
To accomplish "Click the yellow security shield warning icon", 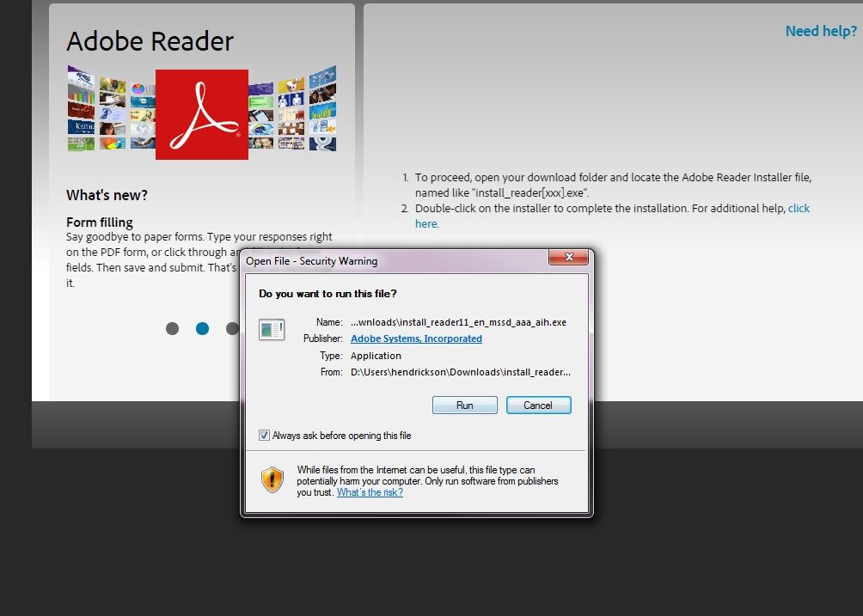I will [x=272, y=479].
